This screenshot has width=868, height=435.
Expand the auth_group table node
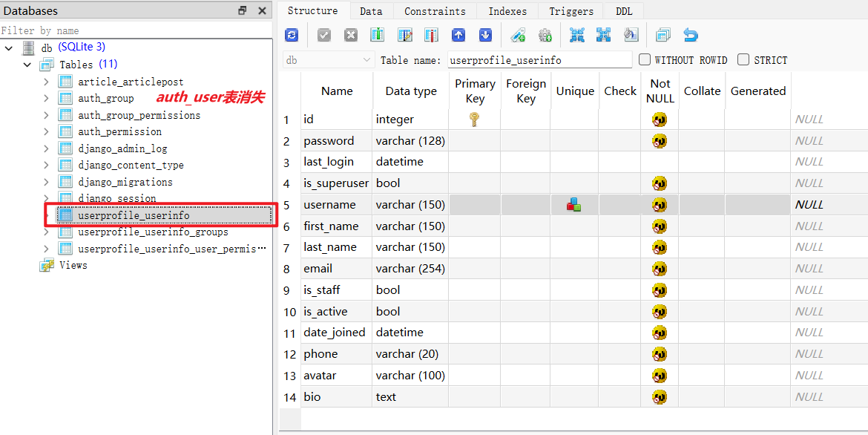[x=46, y=98]
